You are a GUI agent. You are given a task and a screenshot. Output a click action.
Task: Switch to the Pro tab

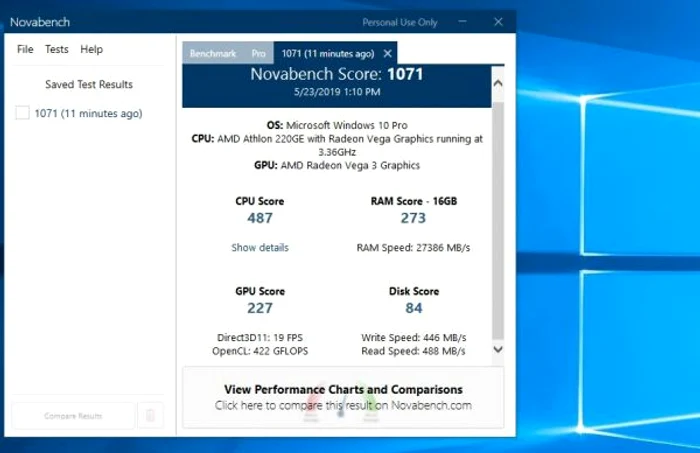click(x=258, y=54)
